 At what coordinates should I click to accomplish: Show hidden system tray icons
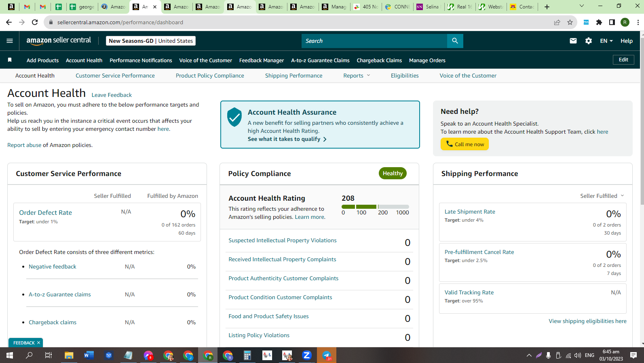(x=529, y=355)
